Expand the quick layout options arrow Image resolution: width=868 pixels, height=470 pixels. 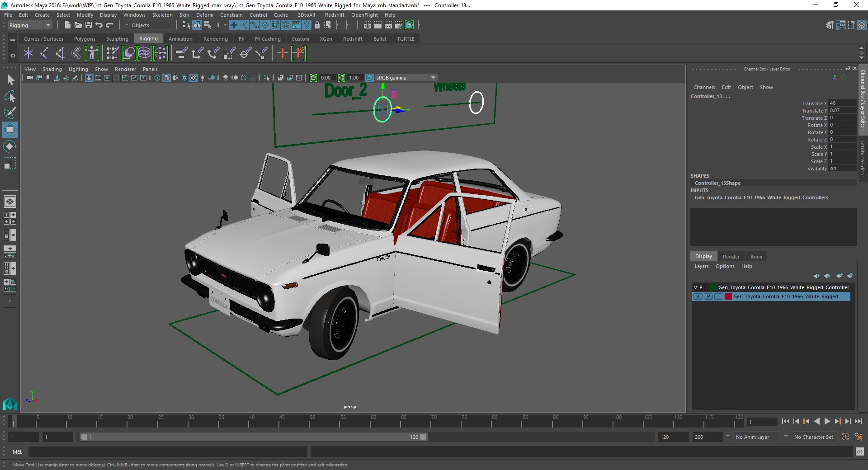click(x=10, y=301)
